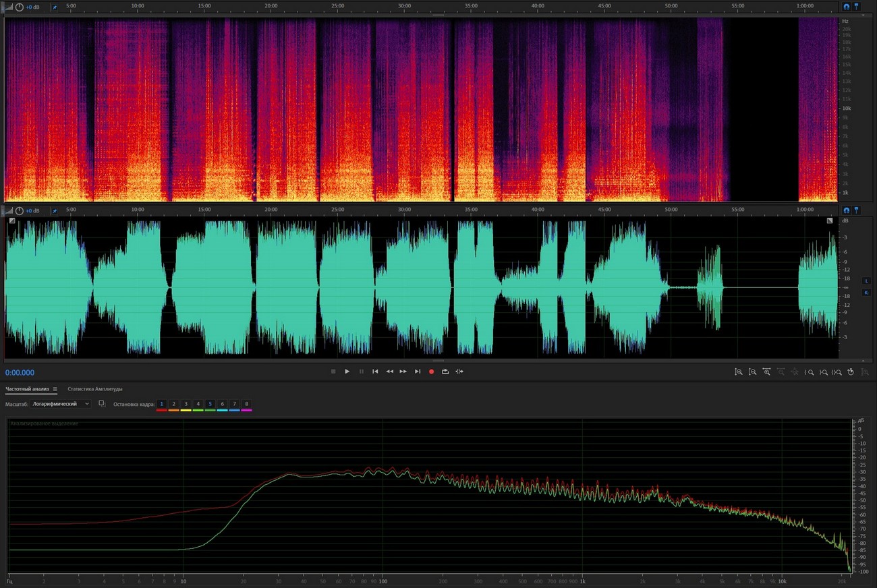This screenshot has height=588, width=877.
Task: Click the 0:00.000 timecode display
Action: (x=20, y=372)
